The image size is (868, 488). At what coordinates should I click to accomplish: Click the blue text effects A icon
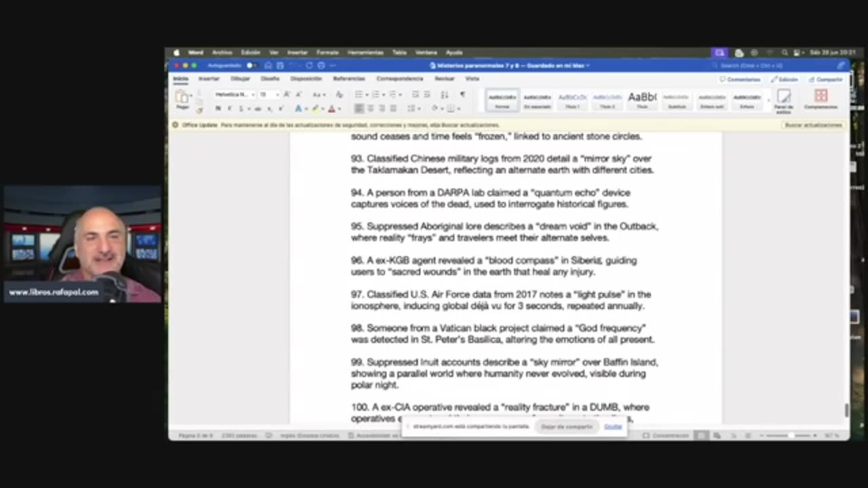pyautogui.click(x=298, y=108)
